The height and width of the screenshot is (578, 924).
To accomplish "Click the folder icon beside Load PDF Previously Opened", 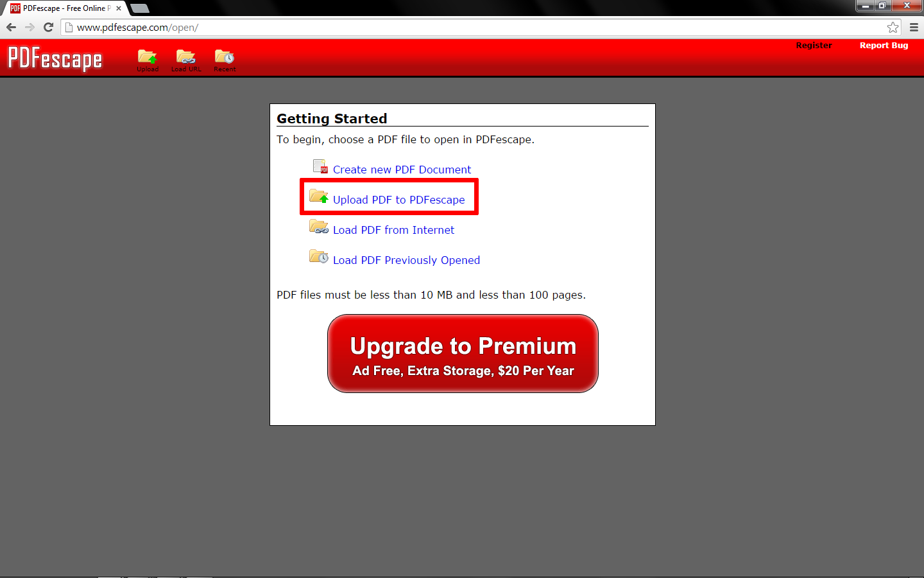I will tap(319, 256).
